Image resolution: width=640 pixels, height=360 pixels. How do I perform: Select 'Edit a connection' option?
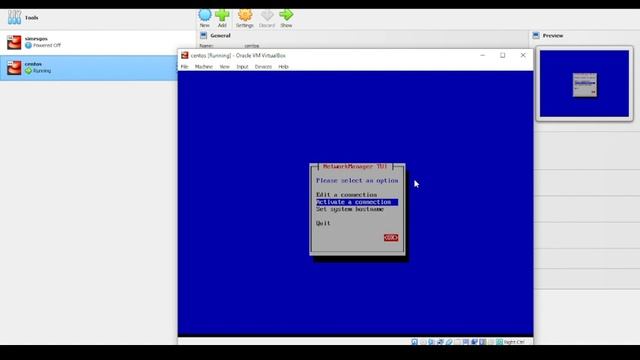(x=347, y=195)
